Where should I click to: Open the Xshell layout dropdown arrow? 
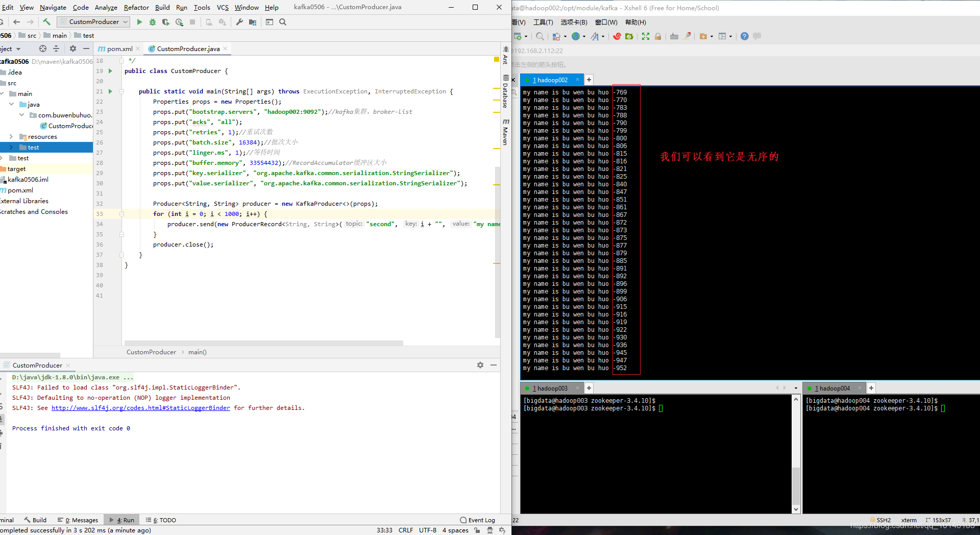click(730, 36)
